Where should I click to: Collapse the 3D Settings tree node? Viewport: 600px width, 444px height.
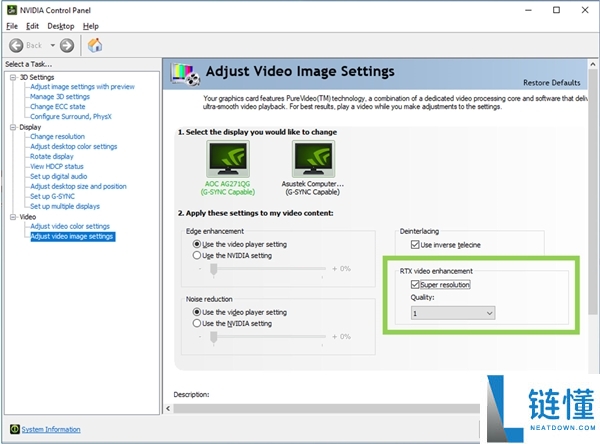tap(13, 77)
